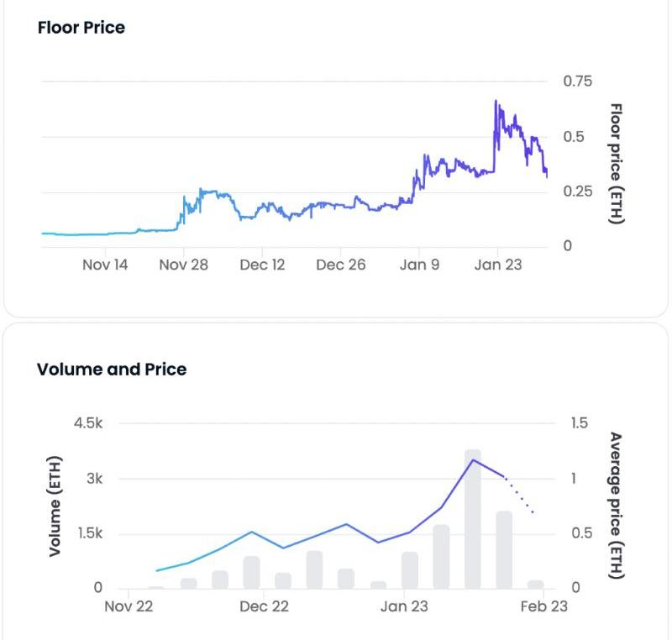The image size is (672, 640).
Task: Click the Average price (ETH) axis title
Action: pyautogui.click(x=616, y=506)
